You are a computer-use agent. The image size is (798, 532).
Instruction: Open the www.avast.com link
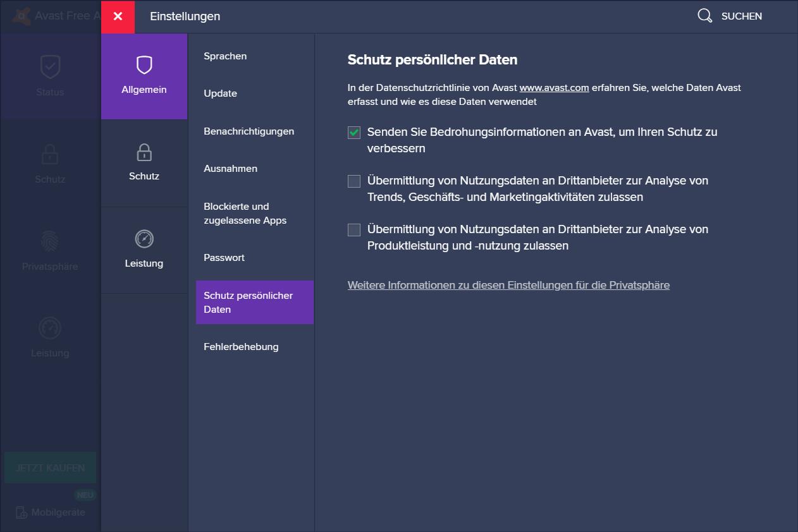click(554, 88)
